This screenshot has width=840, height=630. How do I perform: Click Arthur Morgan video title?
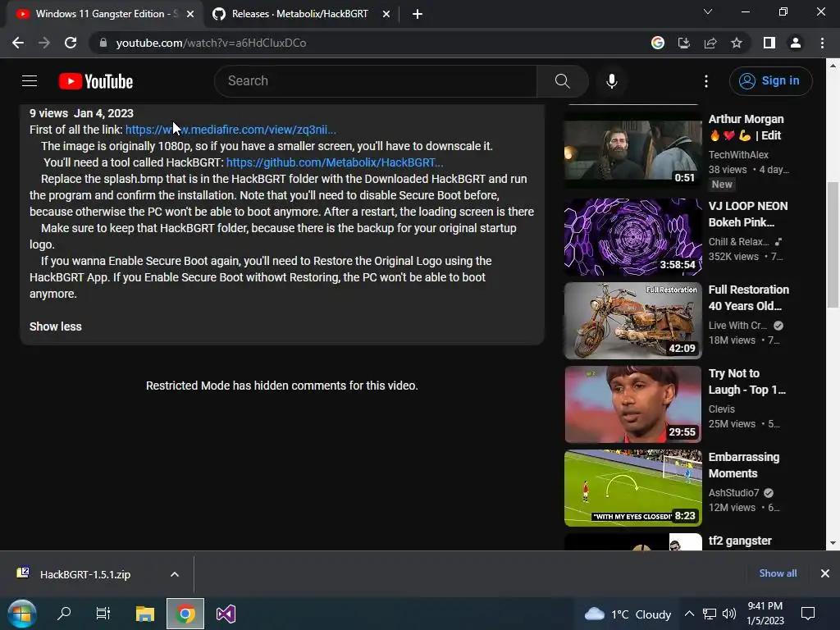(746, 127)
